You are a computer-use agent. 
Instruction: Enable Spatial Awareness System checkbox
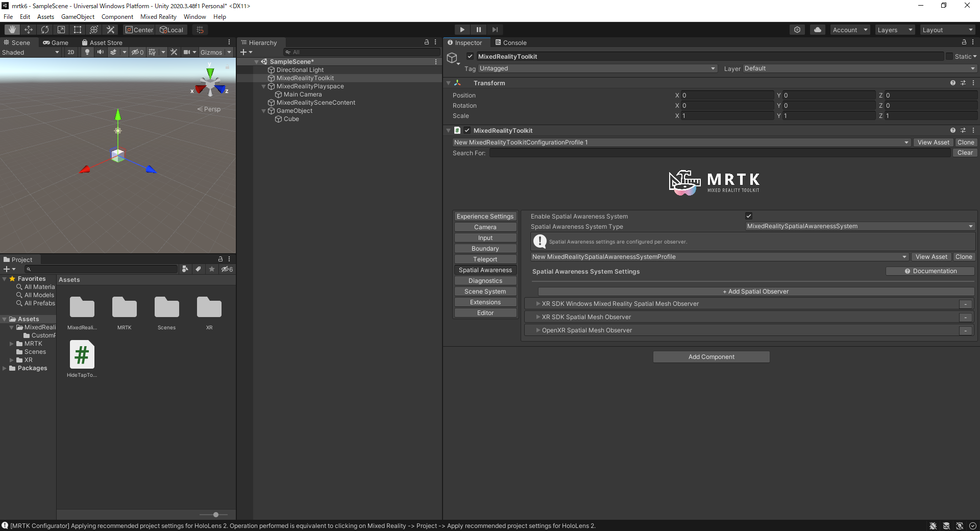749,216
